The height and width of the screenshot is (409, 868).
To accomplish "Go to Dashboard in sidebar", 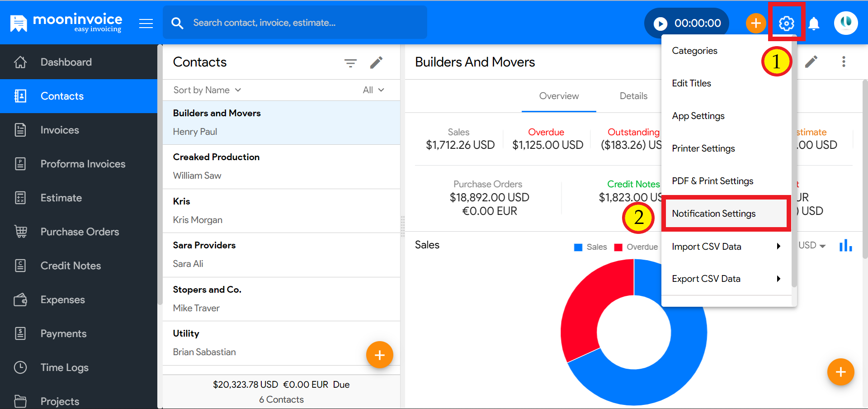I will pos(79,62).
